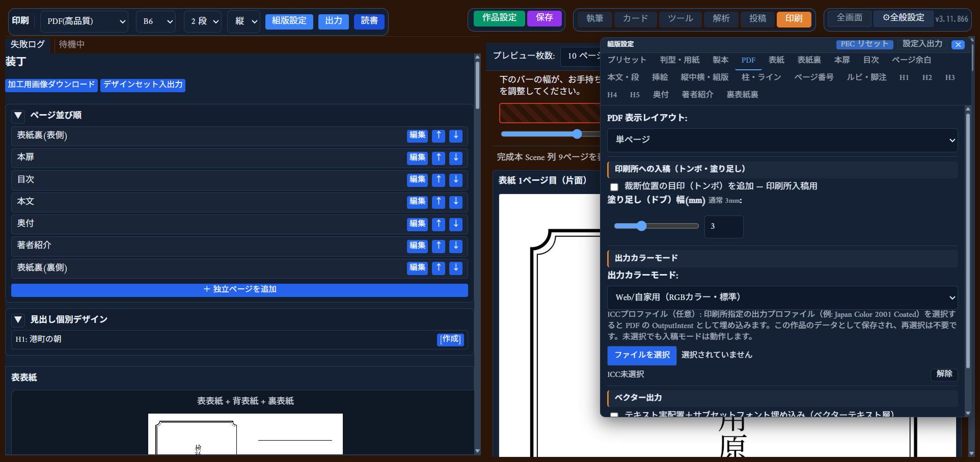The image size is (980, 462).
Task: Click the 塗り足し value input field
Action: point(724,227)
